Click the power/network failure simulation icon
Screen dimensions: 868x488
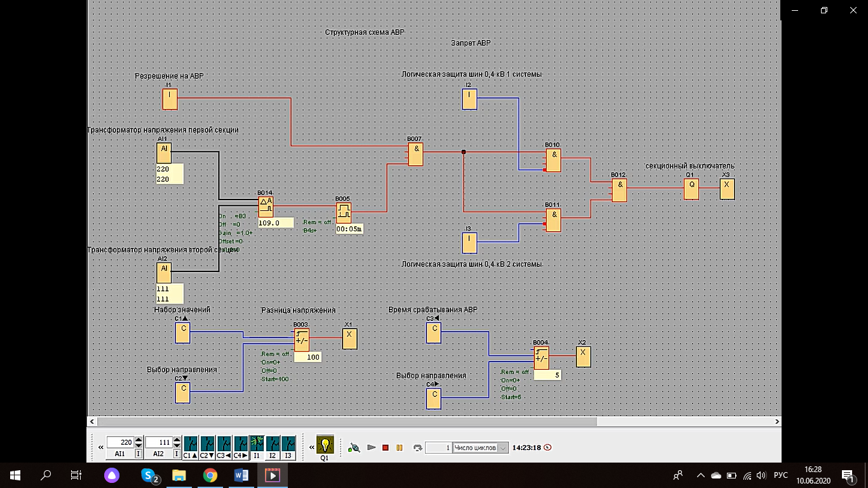coord(355,448)
